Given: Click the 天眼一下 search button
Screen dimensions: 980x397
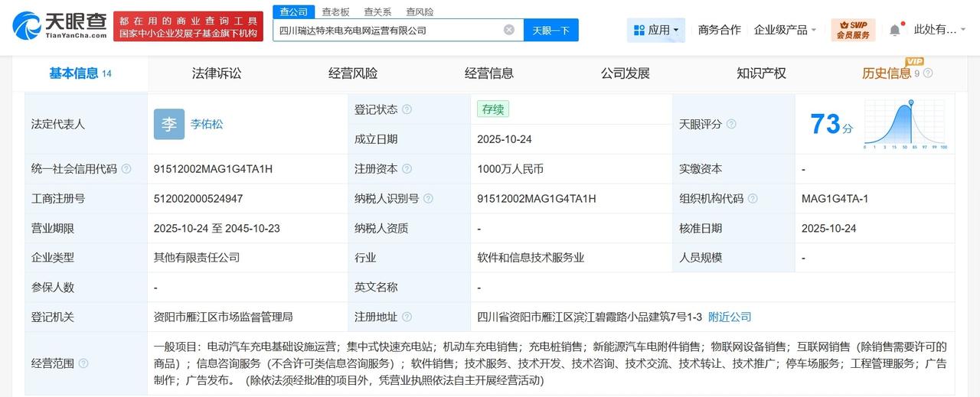Looking at the screenshot, I should [x=551, y=30].
